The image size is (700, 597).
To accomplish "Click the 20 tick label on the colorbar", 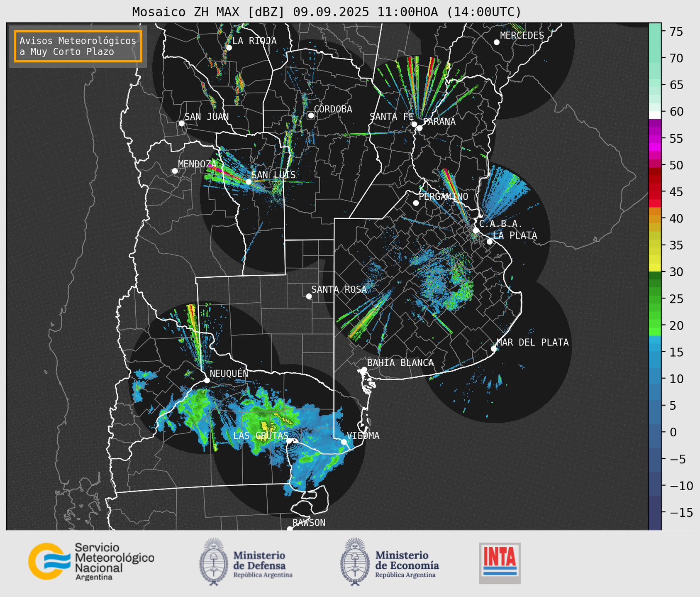I will [676, 325].
